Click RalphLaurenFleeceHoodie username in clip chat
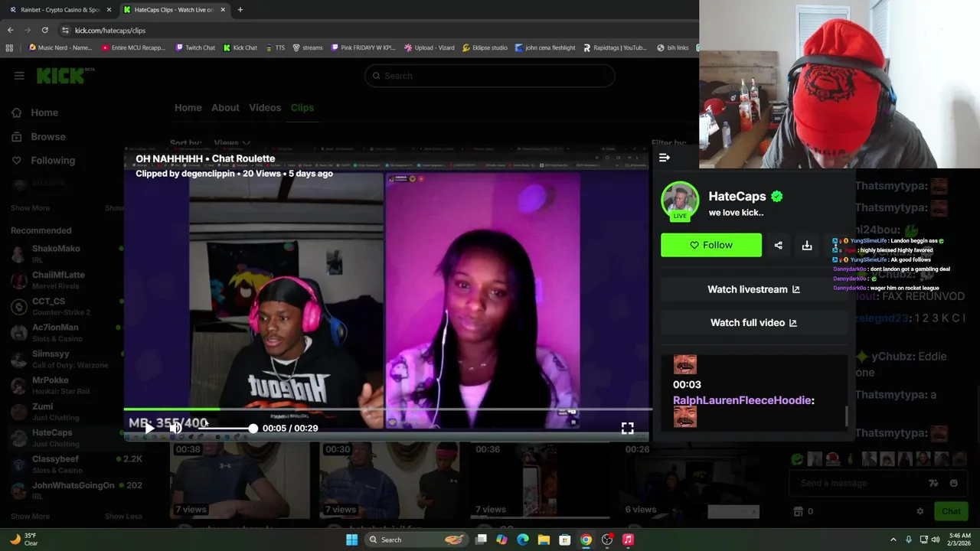Viewport: 980px width, 551px height. pyautogui.click(x=742, y=400)
